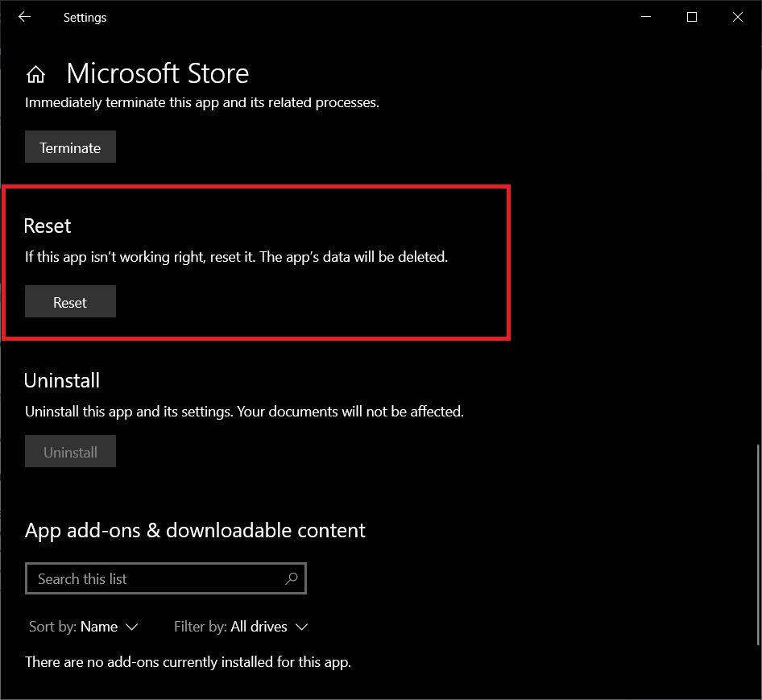Viewport: 762px width, 700px height.
Task: Select the Reset section heading
Action: [48, 226]
